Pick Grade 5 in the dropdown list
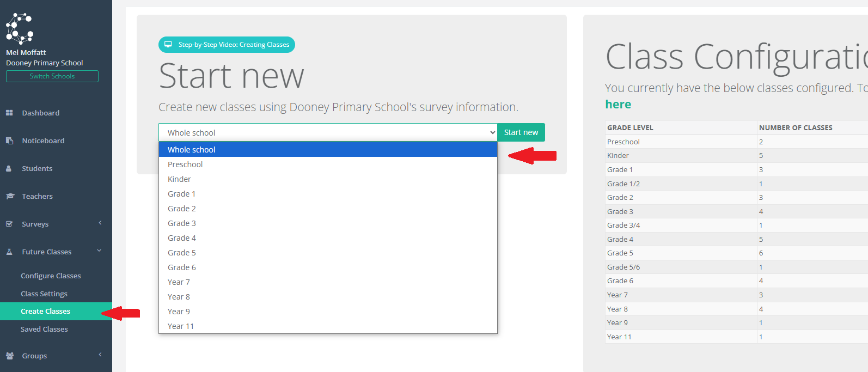868x372 pixels. click(x=328, y=253)
